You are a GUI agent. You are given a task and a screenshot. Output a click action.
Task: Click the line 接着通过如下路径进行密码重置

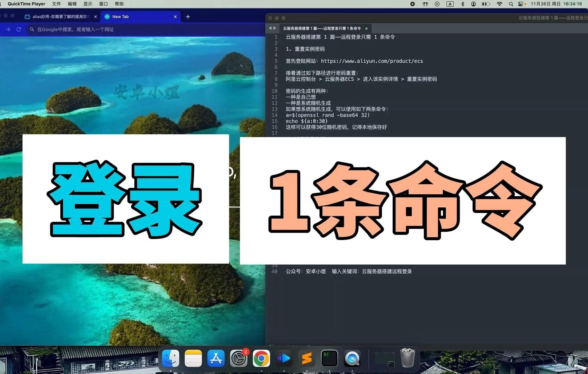(322, 73)
